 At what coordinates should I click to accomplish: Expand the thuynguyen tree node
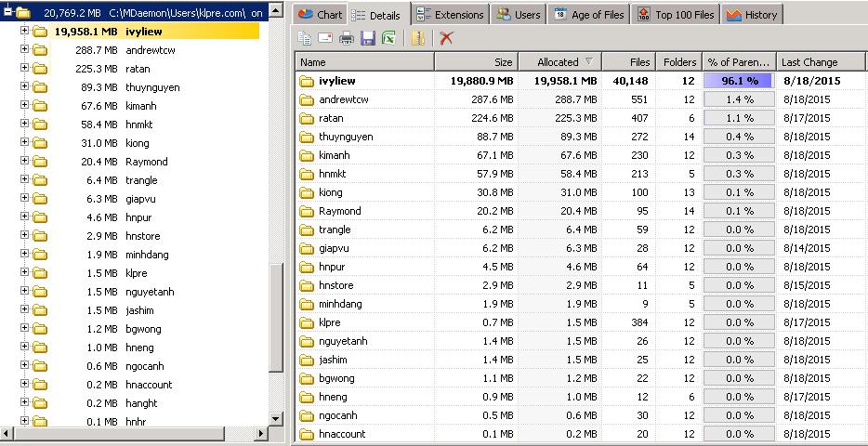(24, 86)
